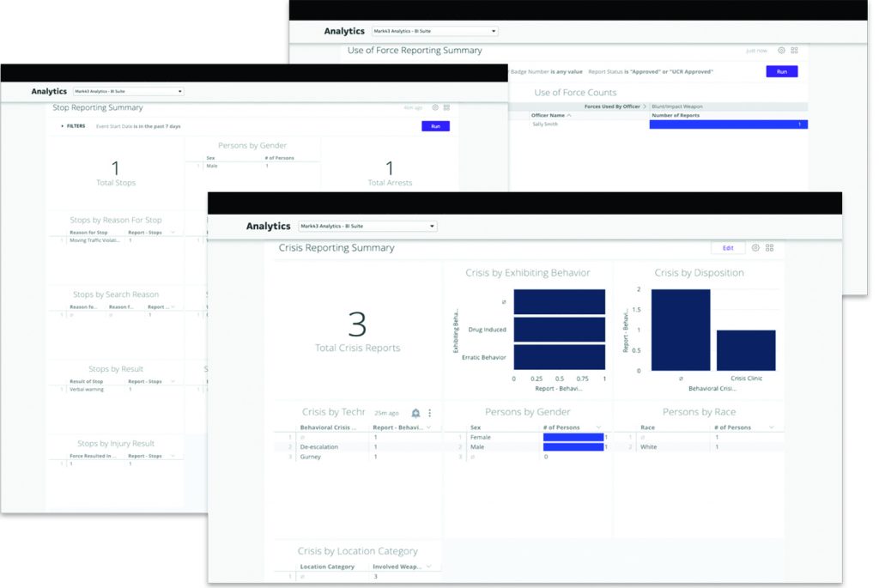The height and width of the screenshot is (588, 879).
Task: Open Mark43 Analytics dropdown in Stop Reporting window
Action: tap(128, 91)
